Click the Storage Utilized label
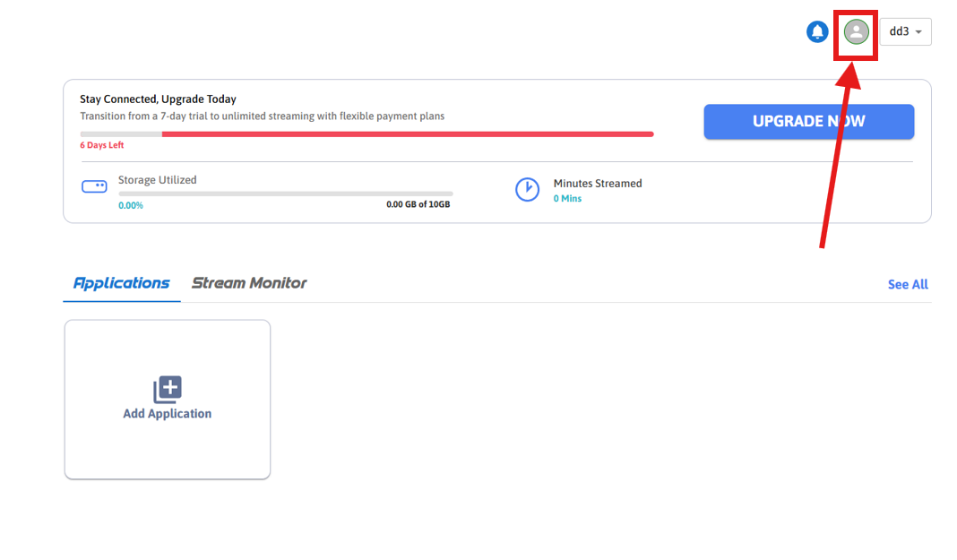 158,180
